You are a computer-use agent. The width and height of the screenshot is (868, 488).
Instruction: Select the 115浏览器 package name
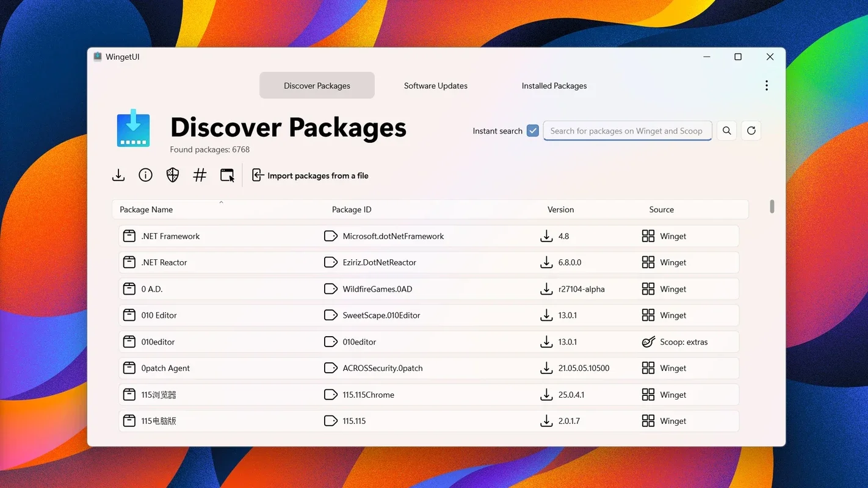tap(159, 395)
